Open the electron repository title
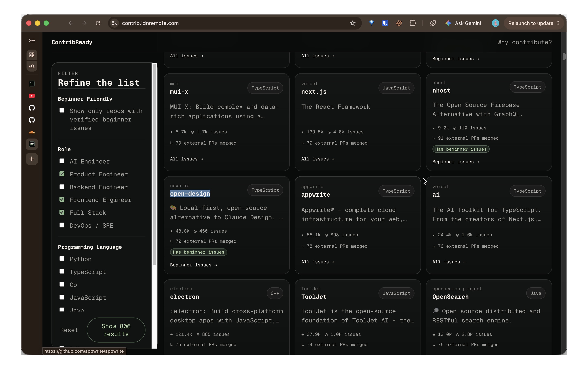588x383 pixels. click(x=185, y=297)
